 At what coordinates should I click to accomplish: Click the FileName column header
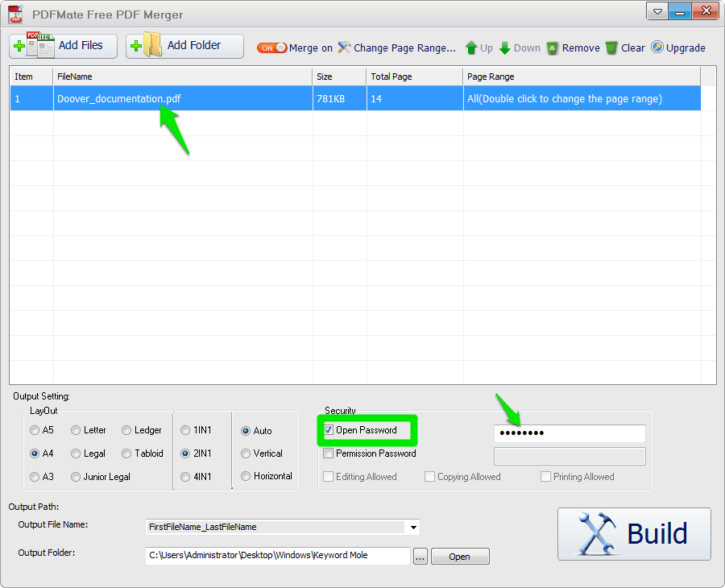coord(183,77)
